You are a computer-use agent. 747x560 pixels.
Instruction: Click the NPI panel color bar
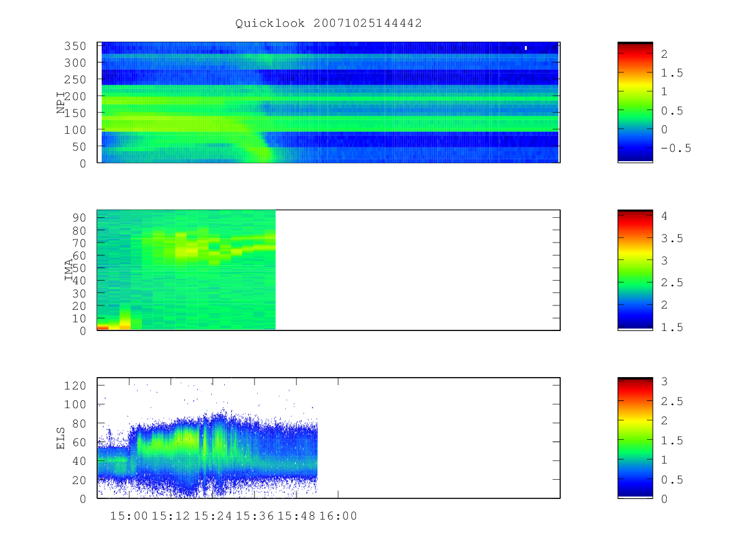(x=635, y=102)
